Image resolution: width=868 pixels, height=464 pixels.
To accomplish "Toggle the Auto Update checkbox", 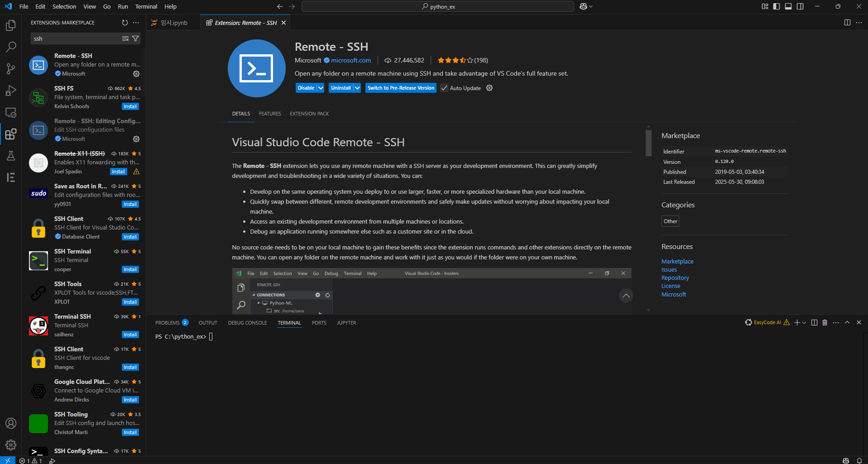I will pos(444,88).
